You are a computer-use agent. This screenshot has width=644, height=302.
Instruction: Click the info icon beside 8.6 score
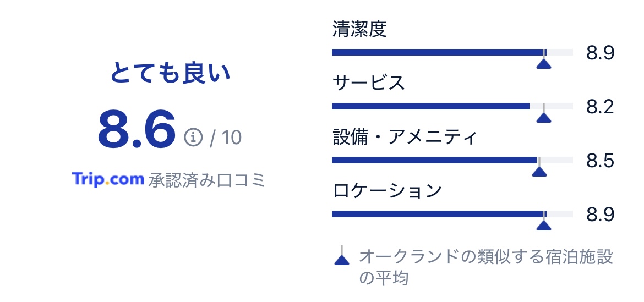point(193,137)
